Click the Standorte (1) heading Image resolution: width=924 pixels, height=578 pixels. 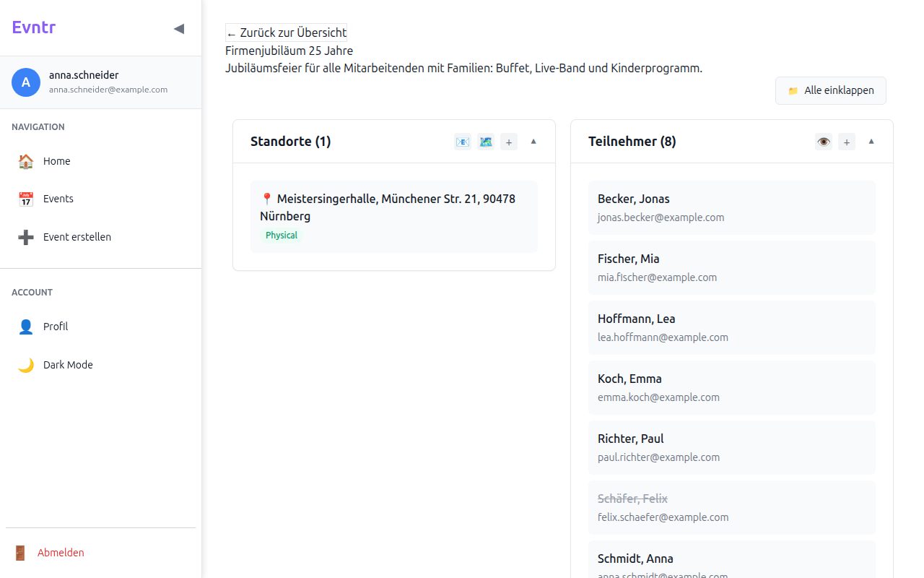click(x=290, y=142)
